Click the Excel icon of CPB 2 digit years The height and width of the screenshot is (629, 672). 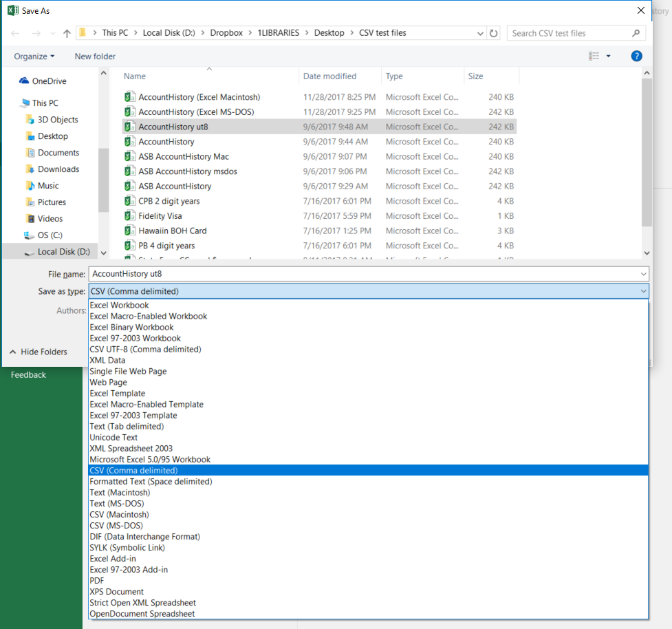(x=130, y=201)
